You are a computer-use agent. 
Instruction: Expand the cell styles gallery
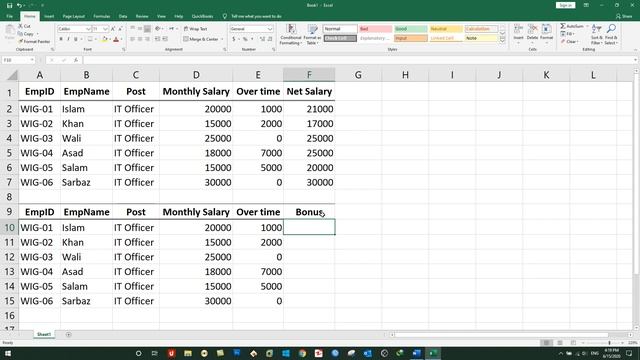[x=502, y=41]
